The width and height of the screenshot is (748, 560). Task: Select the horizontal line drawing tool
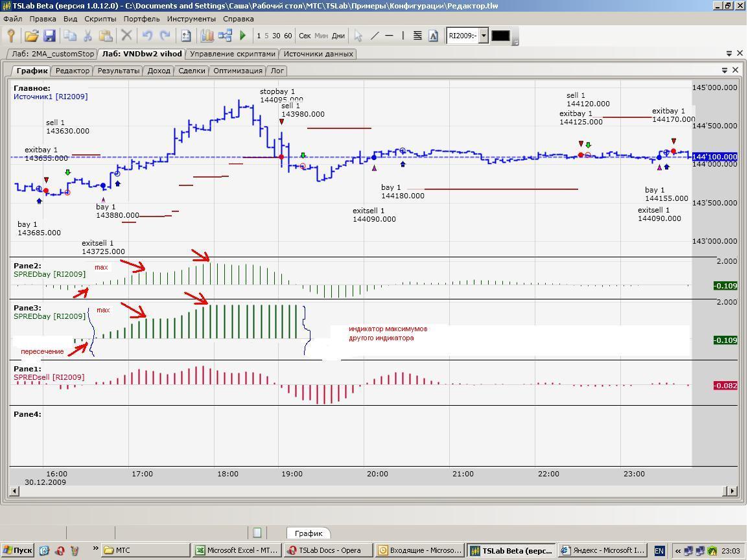(x=389, y=36)
